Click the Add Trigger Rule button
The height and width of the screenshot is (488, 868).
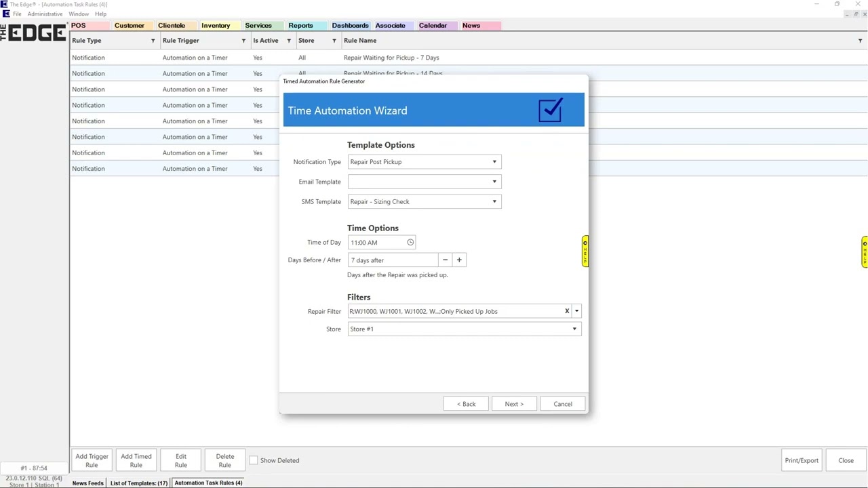(x=92, y=460)
